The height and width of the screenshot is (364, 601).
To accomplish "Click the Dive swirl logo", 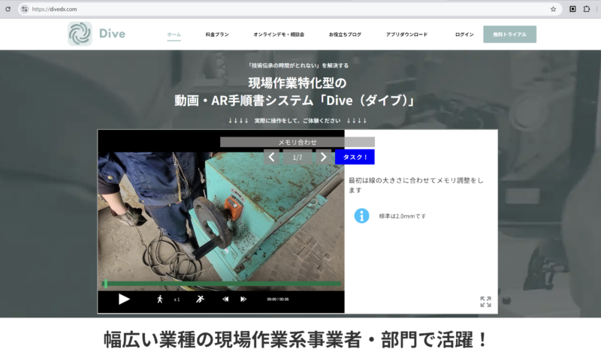I will (x=80, y=34).
